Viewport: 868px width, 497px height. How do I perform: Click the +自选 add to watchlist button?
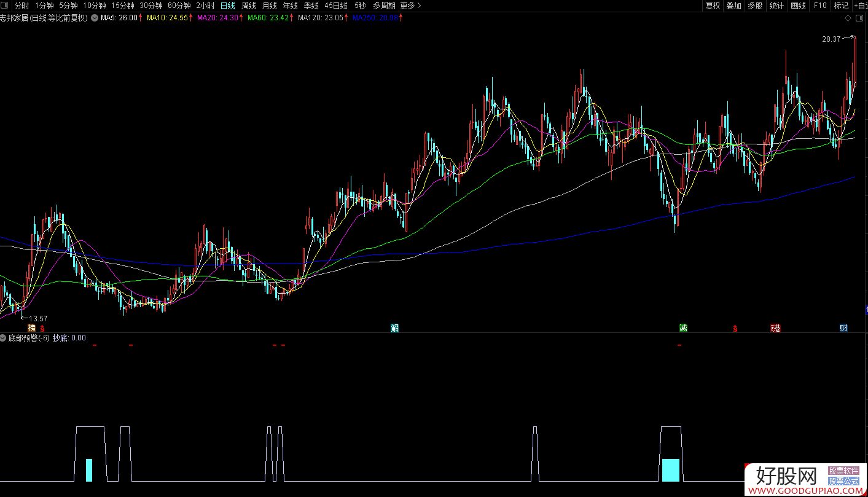coord(860,6)
